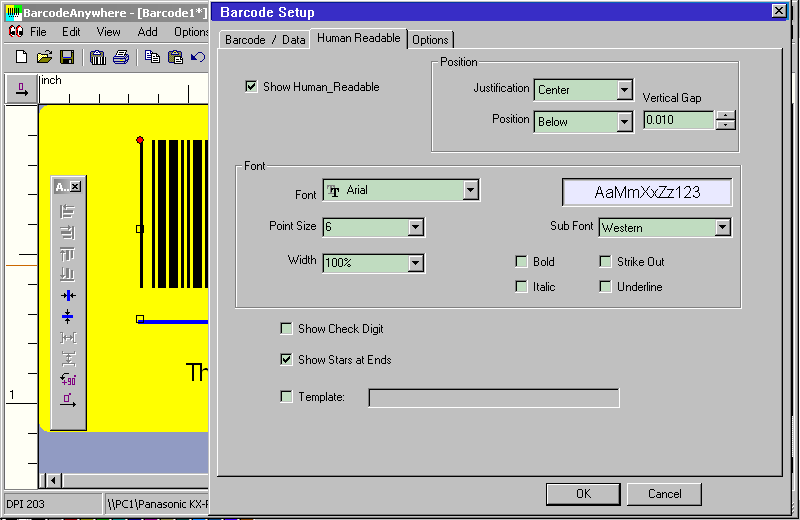Open the Sub Font Western dropdown
800x520 pixels.
coord(722,228)
